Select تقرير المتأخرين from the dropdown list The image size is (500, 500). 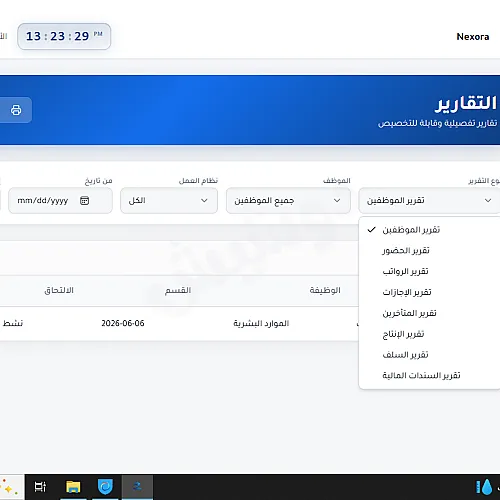click(x=429, y=313)
